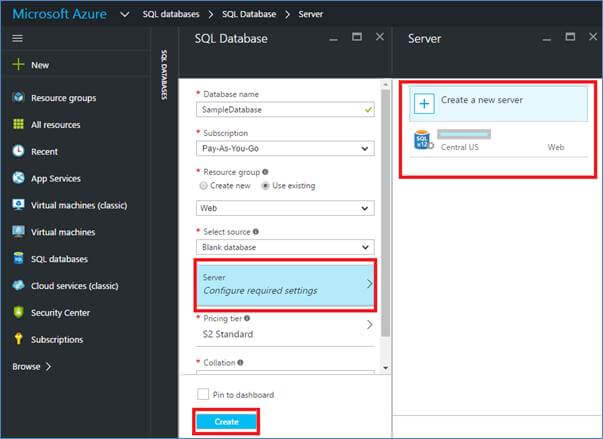Image resolution: width=603 pixels, height=439 pixels.
Task: Click the SQL databases breadcrumb
Action: click(x=171, y=14)
